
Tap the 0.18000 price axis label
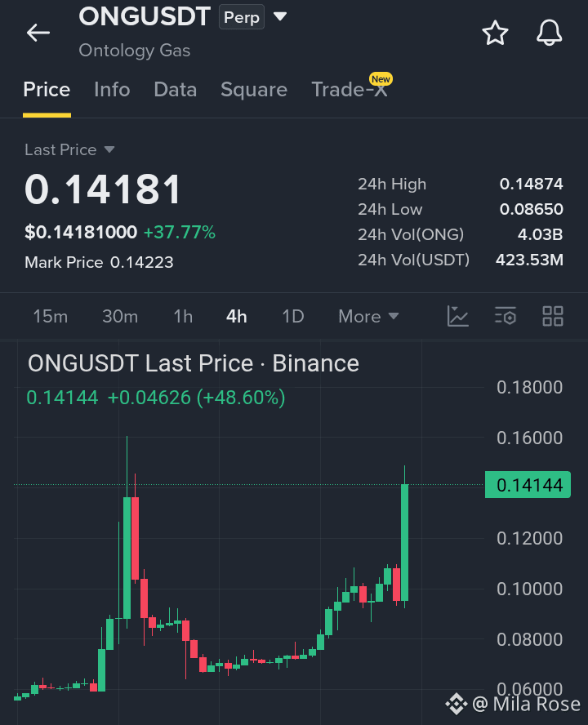pyautogui.click(x=529, y=388)
